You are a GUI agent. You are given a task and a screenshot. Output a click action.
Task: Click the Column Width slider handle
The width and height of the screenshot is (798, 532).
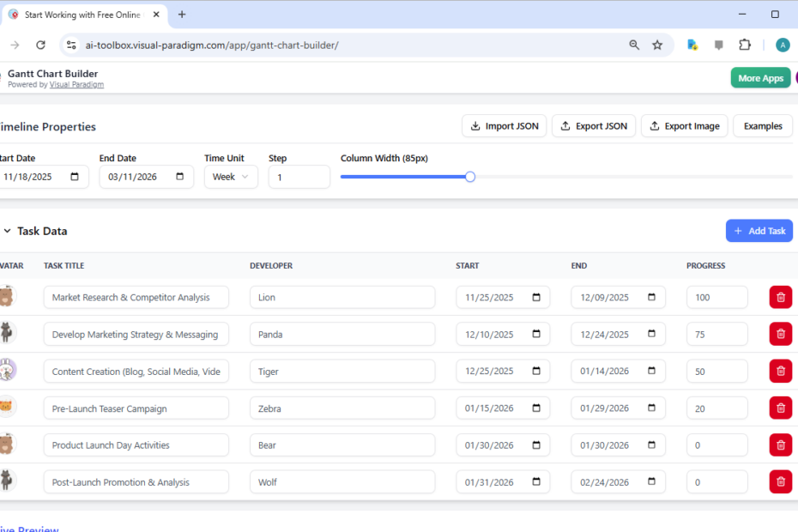469,176
